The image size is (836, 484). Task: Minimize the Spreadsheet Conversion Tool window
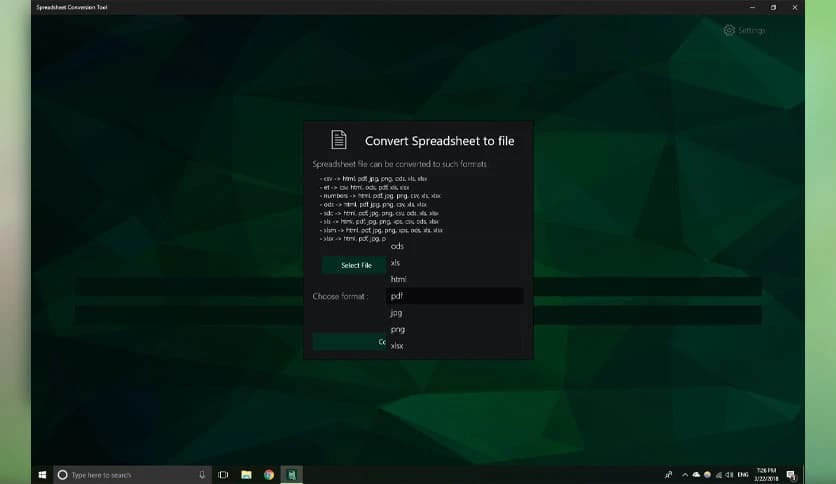752,7
